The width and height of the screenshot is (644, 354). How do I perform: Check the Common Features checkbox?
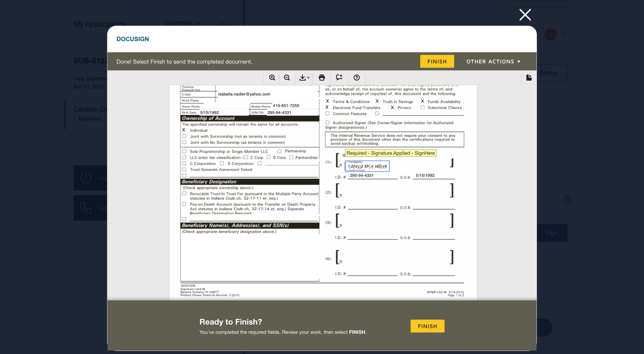coord(327,114)
